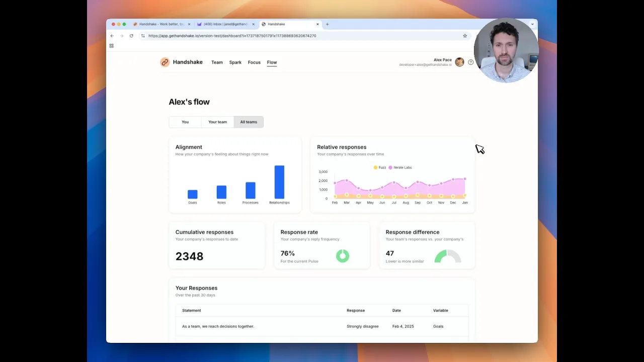Viewport: 644px width, 362px height.
Task: Click the 'Variable' column header
Action: pos(440,310)
